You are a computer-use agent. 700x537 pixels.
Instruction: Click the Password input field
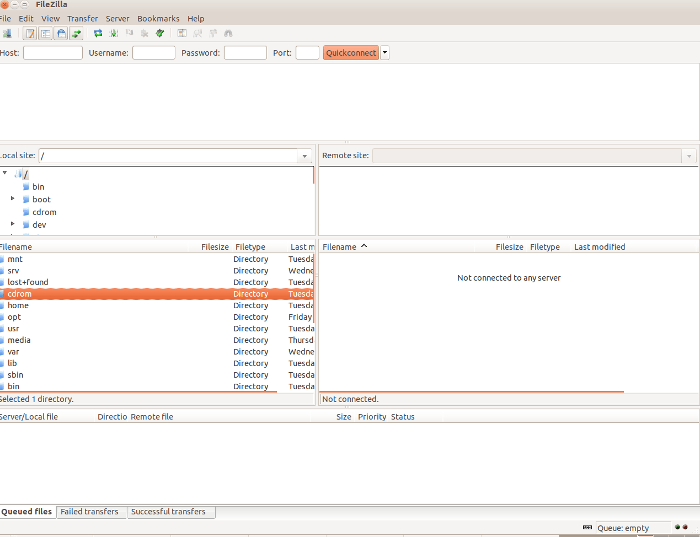[x=245, y=53]
